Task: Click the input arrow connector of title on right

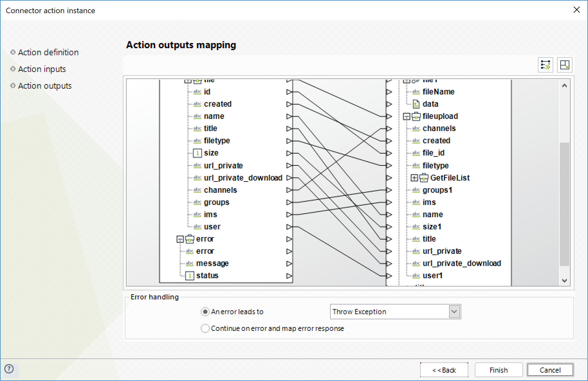Action: pyautogui.click(x=389, y=239)
